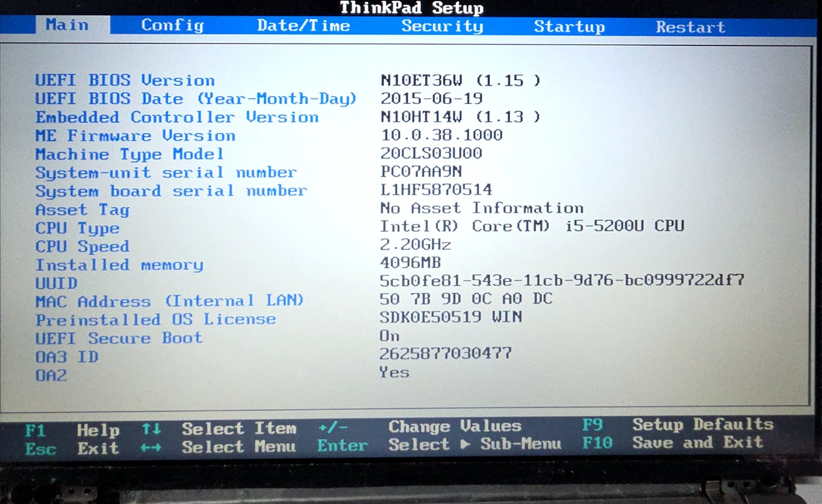Select the Machine Type Model label
Viewport: 822px width, 504px height.
130,154
